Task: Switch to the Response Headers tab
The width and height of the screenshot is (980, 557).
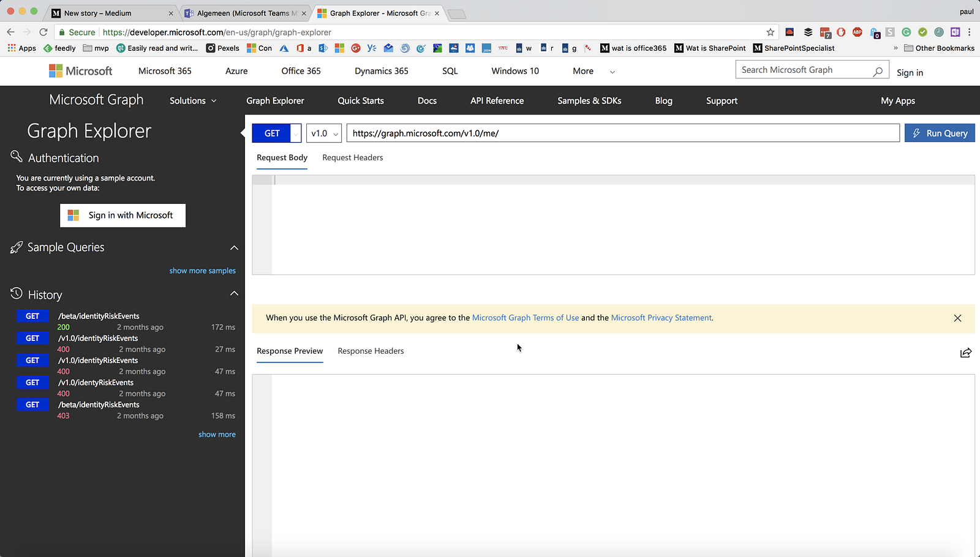Action: (x=371, y=351)
